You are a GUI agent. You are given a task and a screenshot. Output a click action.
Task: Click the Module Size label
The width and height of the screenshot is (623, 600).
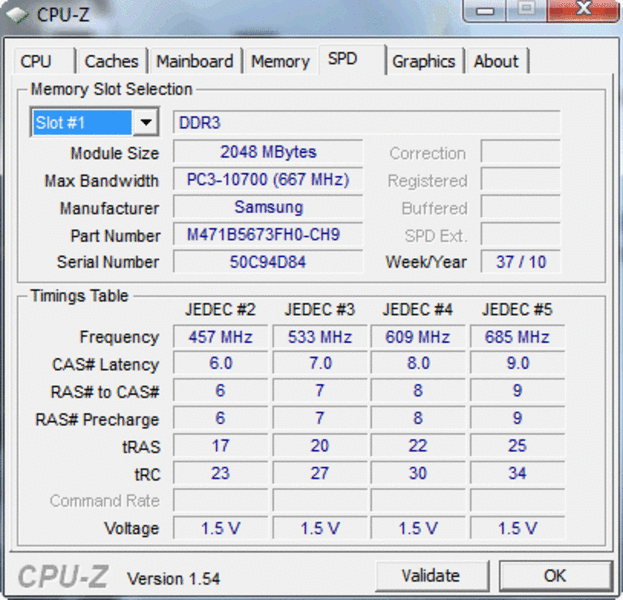[x=115, y=153]
